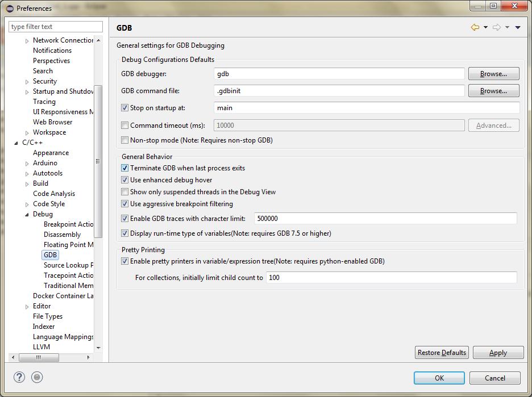Expand the Security tree node
This screenshot has height=397, width=532.
(x=27, y=82)
